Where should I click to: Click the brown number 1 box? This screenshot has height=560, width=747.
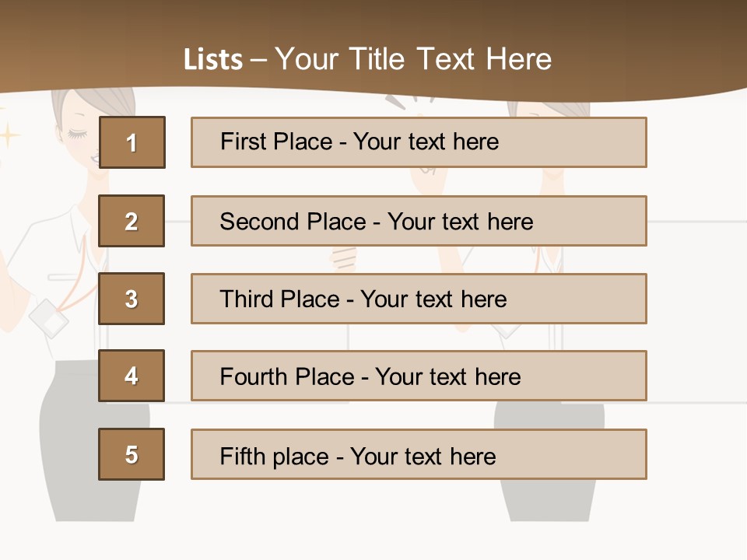[132, 142]
